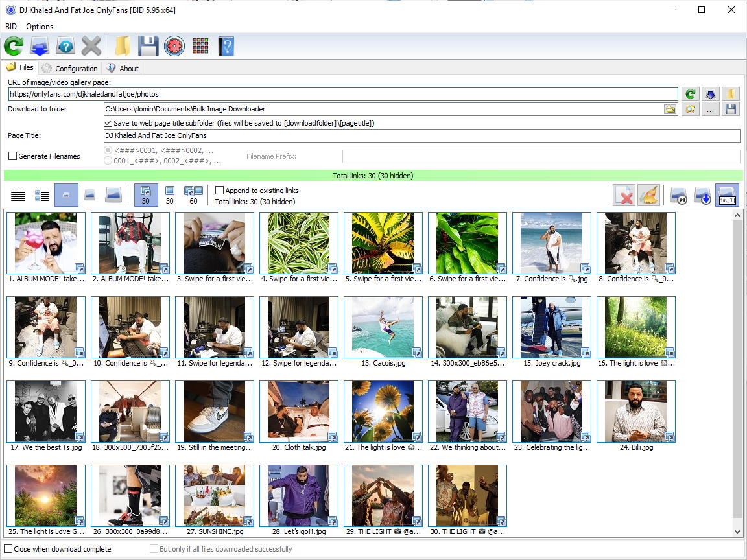The height and width of the screenshot is (560, 747).
Task: Click the yellow folder icon in main toolbar
Action: [123, 46]
